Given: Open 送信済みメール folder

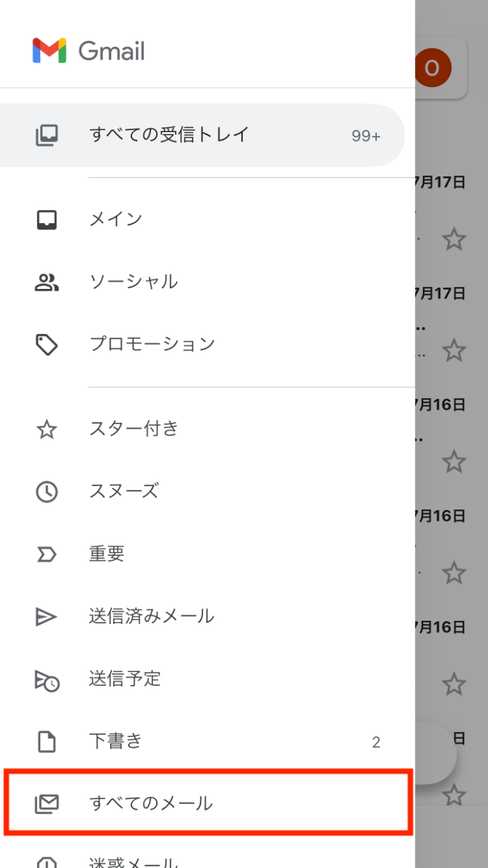Looking at the screenshot, I should pyautogui.click(x=151, y=616).
